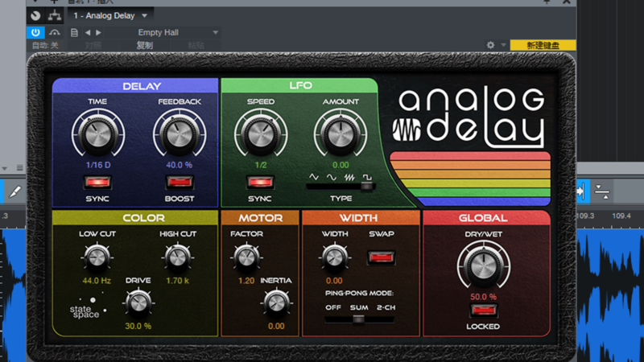Click the preset file icon
The height and width of the screenshot is (362, 644).
[x=74, y=33]
